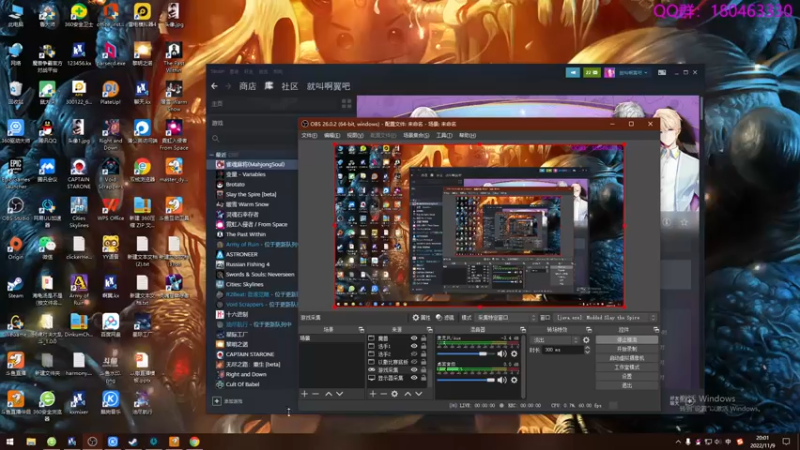Toggle visibility eye of 显示器采集 source
Image resolution: width=800 pixels, height=450 pixels.
[x=414, y=378]
